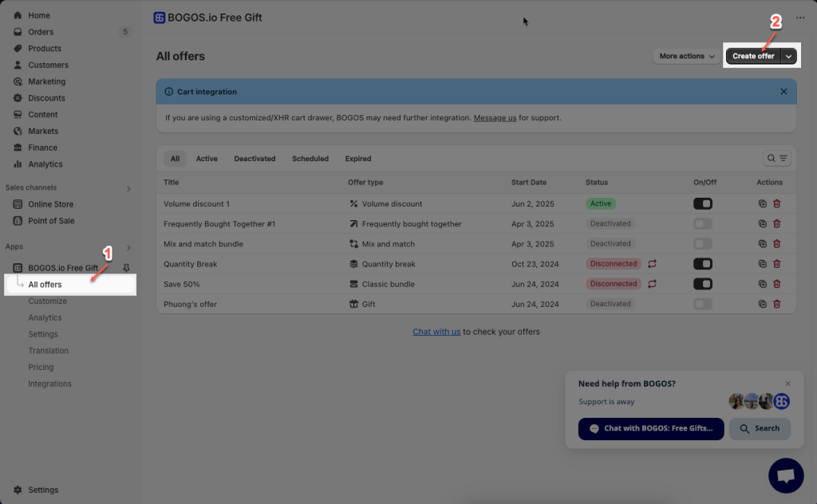Duplicate the Volume discount 1 offer

pos(762,203)
